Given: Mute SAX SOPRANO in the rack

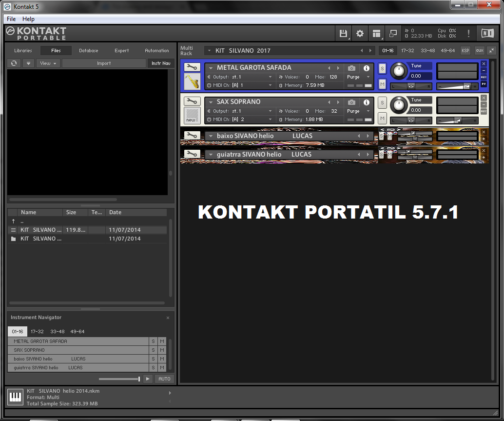Looking at the screenshot, I should click(x=382, y=119).
